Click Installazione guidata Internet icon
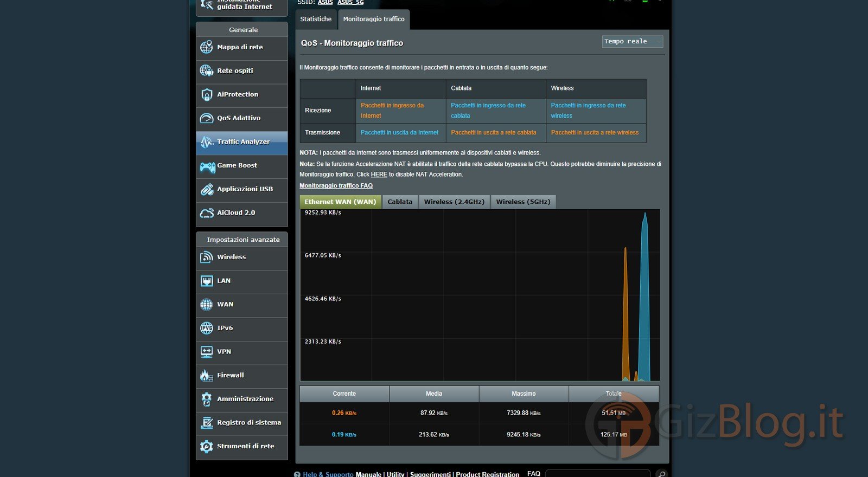 pyautogui.click(x=207, y=5)
